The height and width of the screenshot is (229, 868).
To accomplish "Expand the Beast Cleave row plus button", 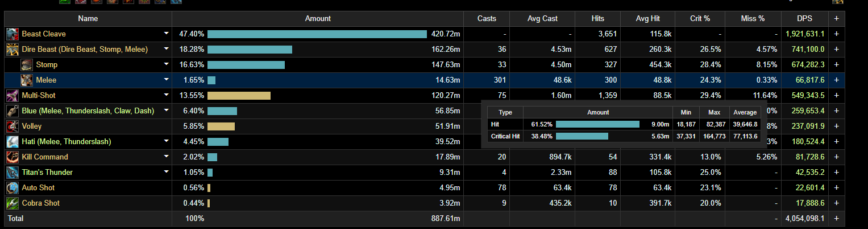I will tap(836, 34).
